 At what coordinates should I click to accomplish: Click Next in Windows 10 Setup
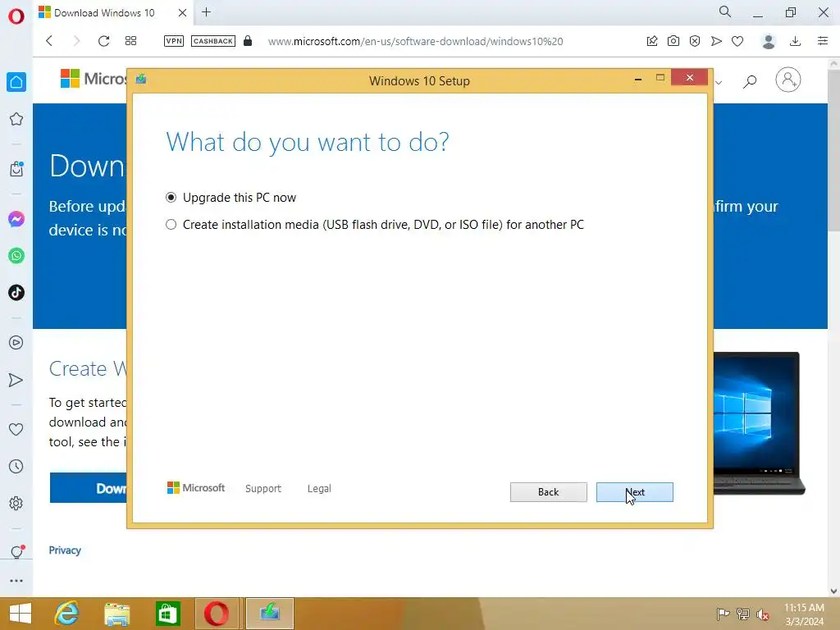point(634,492)
